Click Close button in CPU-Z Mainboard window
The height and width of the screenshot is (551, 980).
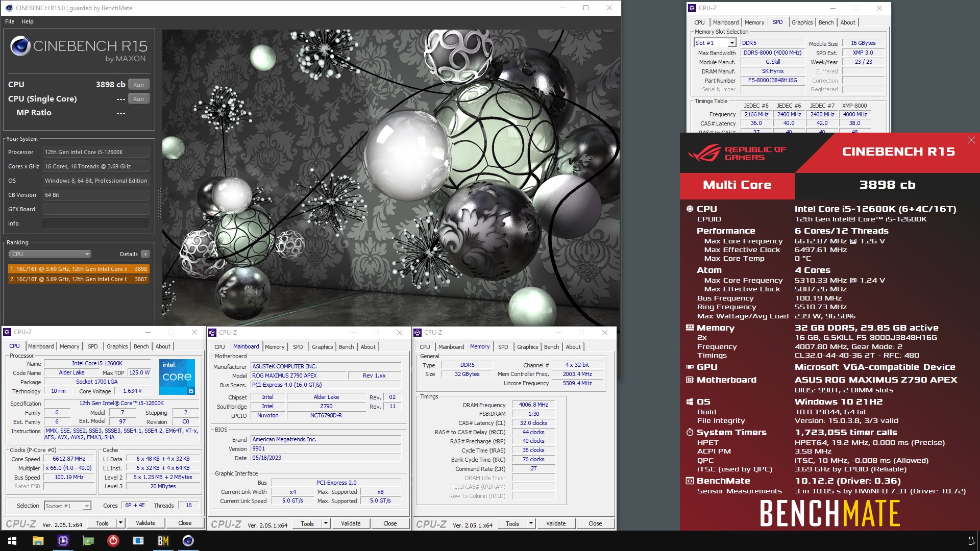[390, 523]
